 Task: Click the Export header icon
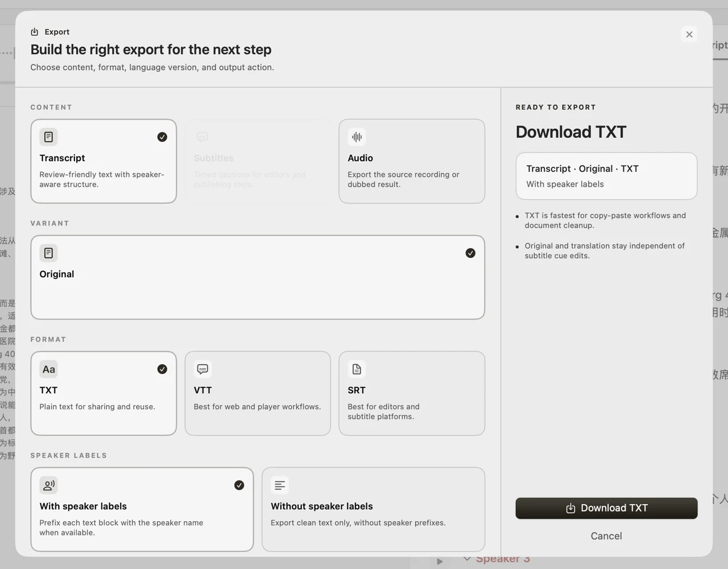point(35,32)
